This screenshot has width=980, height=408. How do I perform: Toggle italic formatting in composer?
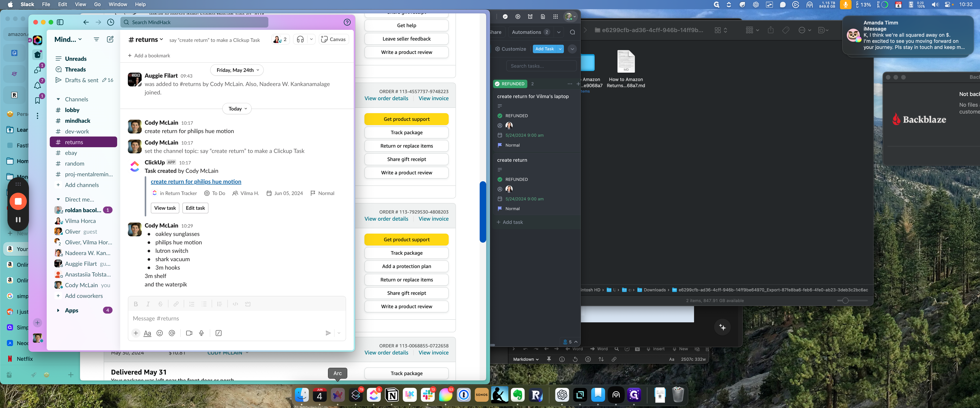coord(148,304)
